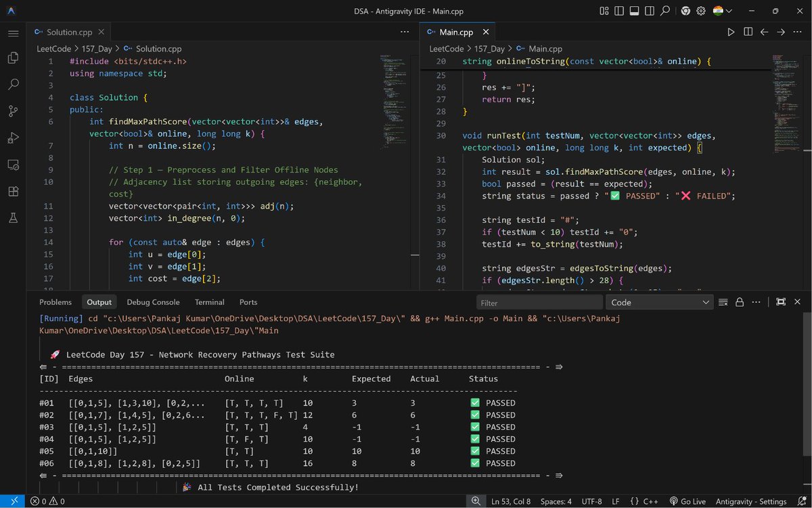Maximize the panel size
812x508 pixels.
coord(780,302)
